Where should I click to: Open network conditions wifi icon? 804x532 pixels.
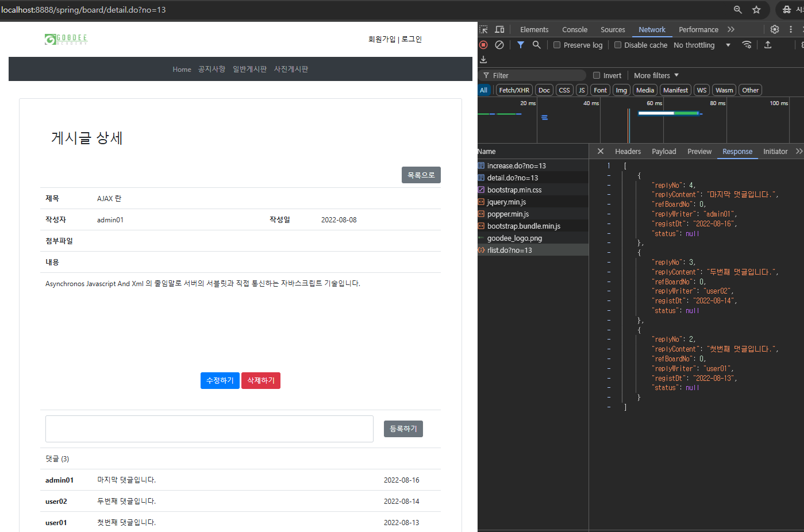tap(747, 45)
